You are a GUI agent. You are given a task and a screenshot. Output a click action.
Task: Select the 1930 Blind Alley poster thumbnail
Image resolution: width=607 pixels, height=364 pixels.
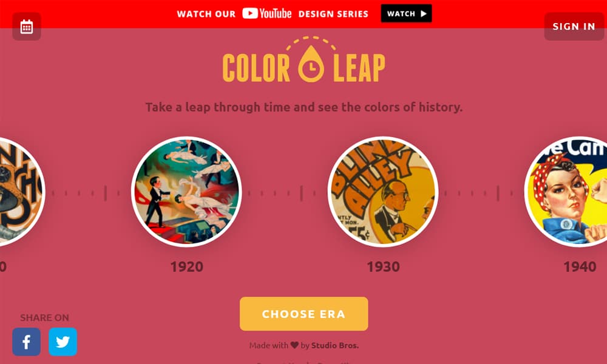coord(383,192)
